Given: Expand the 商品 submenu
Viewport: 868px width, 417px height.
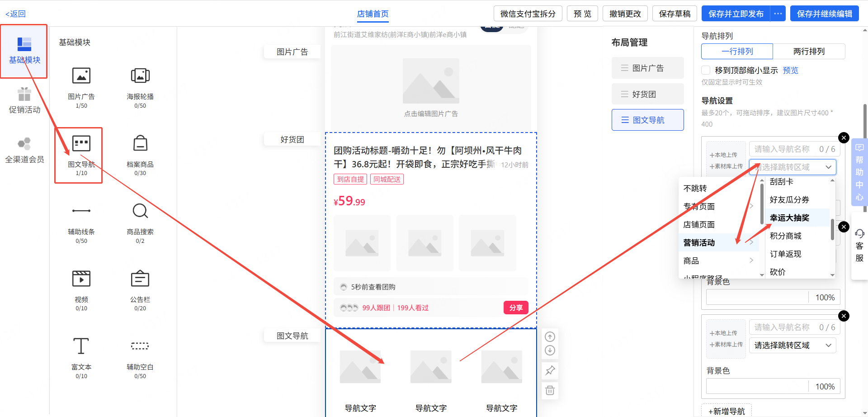Looking at the screenshot, I should (x=719, y=261).
